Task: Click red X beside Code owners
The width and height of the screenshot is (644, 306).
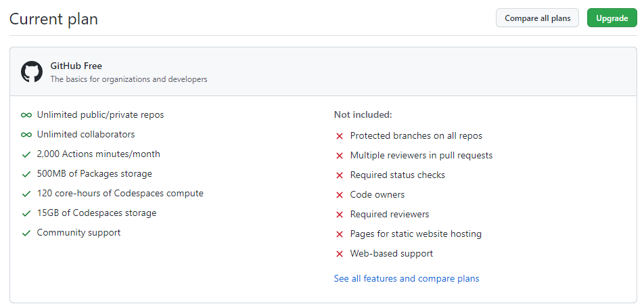Action: (x=340, y=195)
